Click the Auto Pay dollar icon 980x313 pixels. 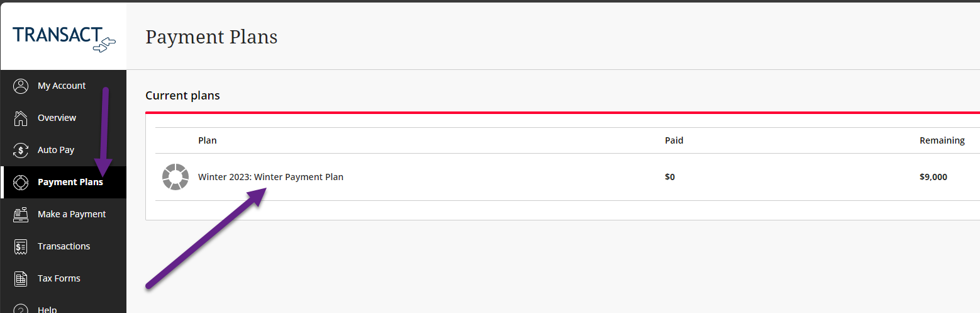point(21,151)
